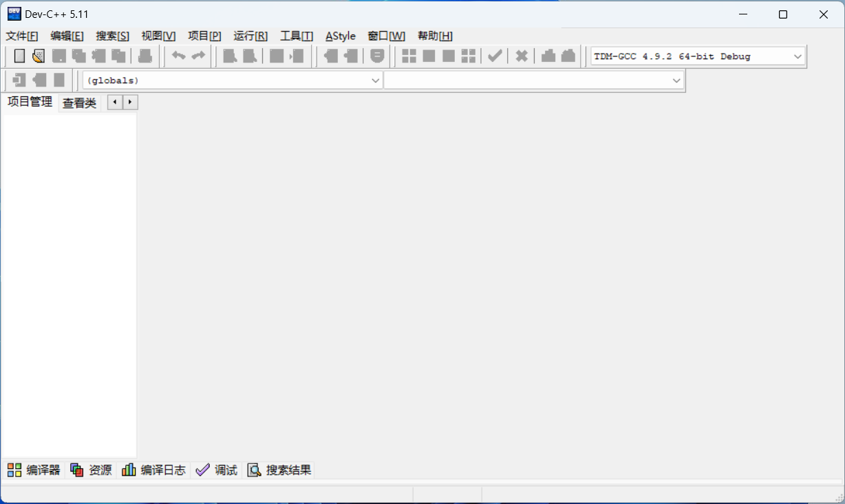Show the 搜索结果 panel tab
This screenshot has height=504, width=845.
coord(280,470)
